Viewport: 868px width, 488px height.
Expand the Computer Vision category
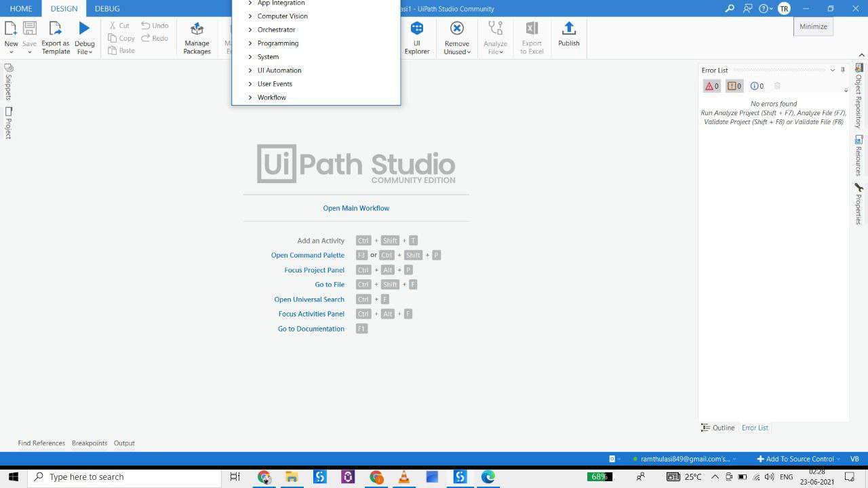(250, 16)
